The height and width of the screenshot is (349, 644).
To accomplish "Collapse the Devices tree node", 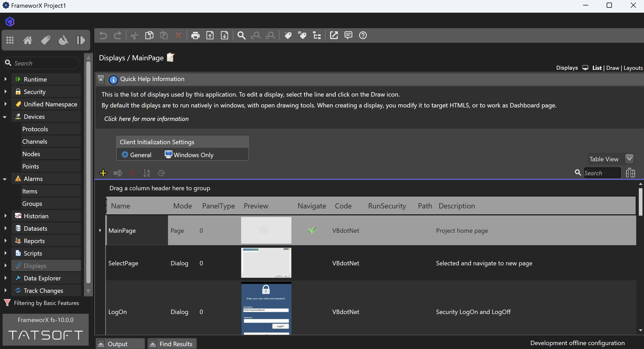I will coord(5,117).
